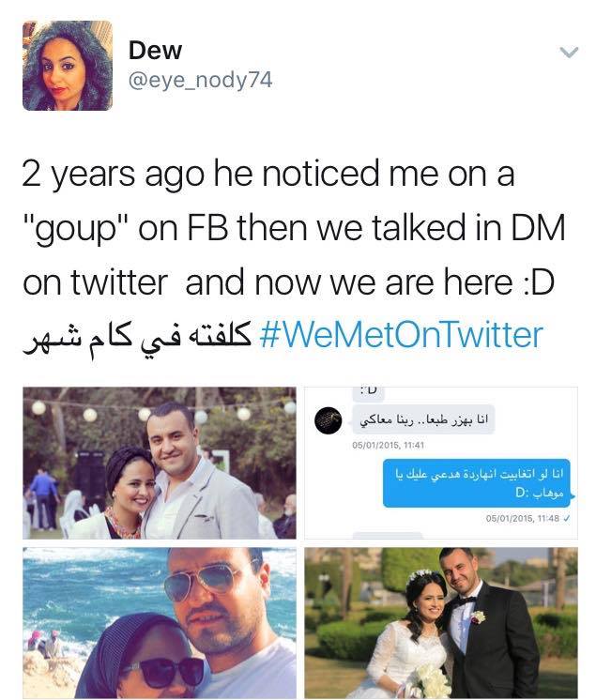The image size is (596, 700).
Task: Click the @eye_nody74 handle
Action: coord(200,81)
